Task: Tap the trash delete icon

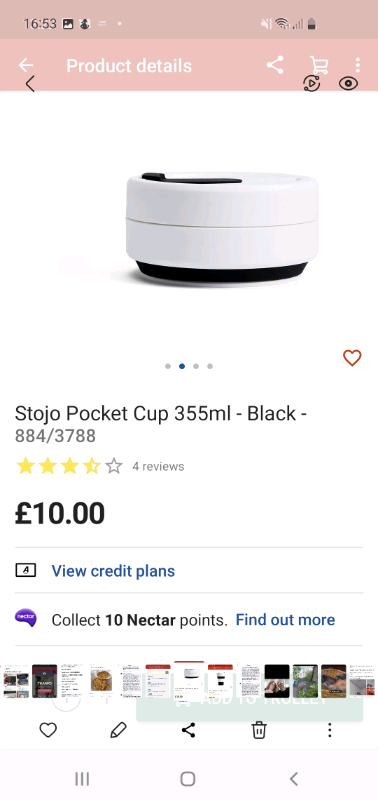Action: point(259,730)
